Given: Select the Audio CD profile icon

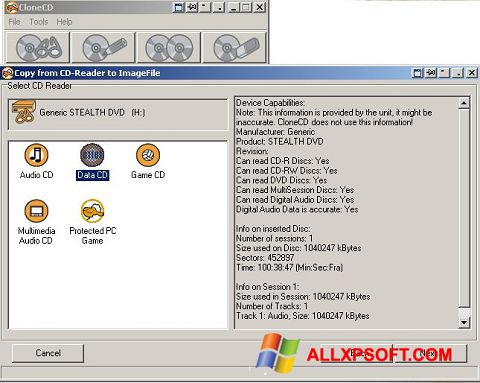Looking at the screenshot, I should click(x=36, y=155).
